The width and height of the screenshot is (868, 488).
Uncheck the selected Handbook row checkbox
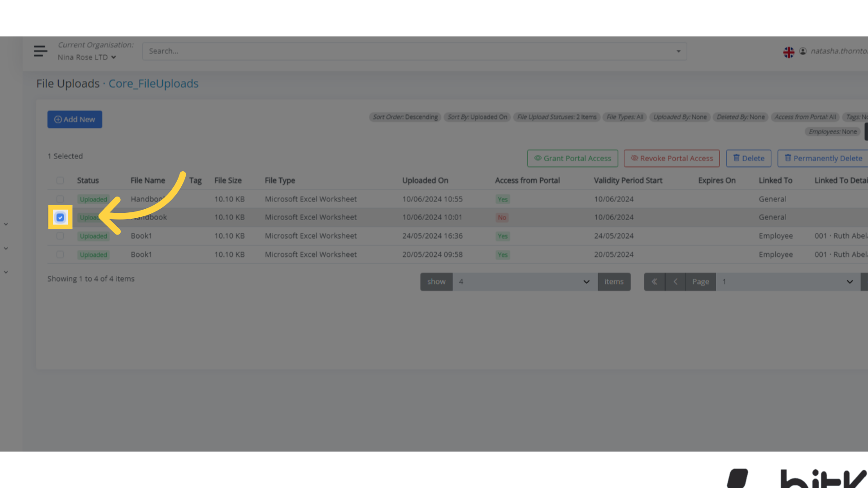tap(60, 217)
